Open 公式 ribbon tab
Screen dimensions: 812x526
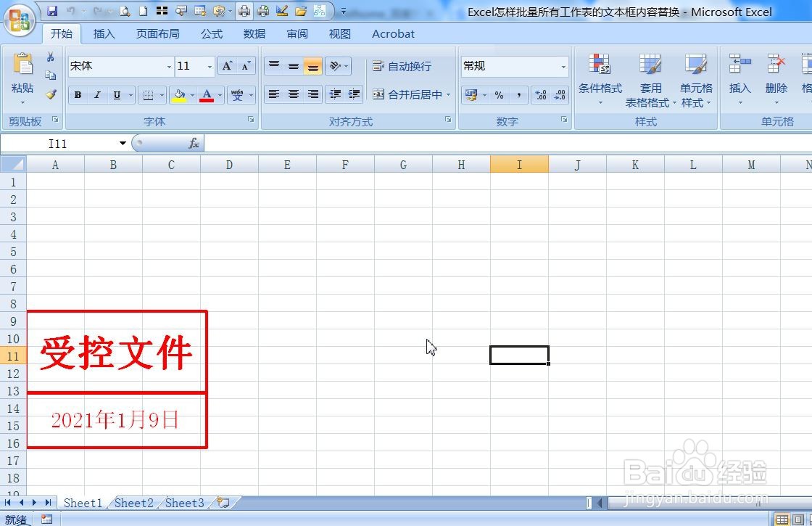(211, 33)
